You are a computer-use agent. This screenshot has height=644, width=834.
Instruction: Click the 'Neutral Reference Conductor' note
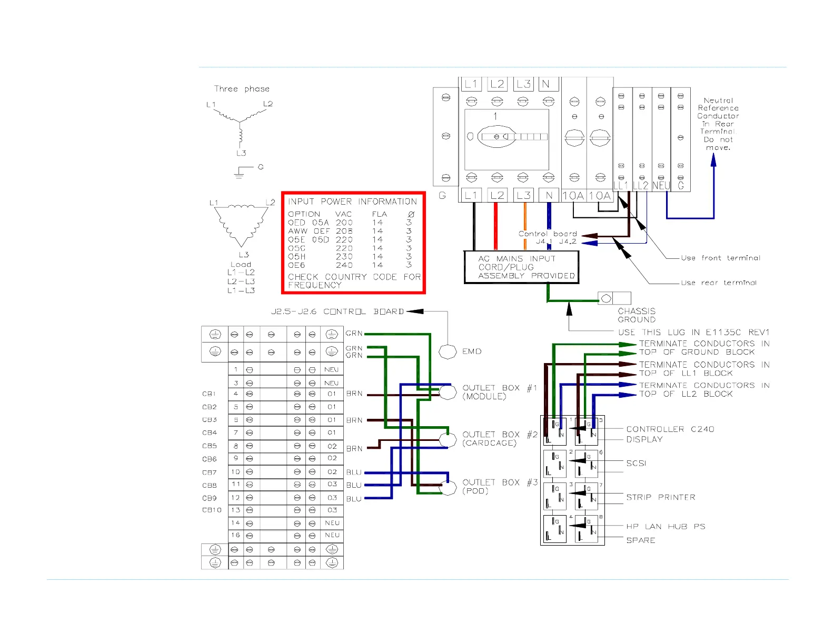pyautogui.click(x=718, y=124)
